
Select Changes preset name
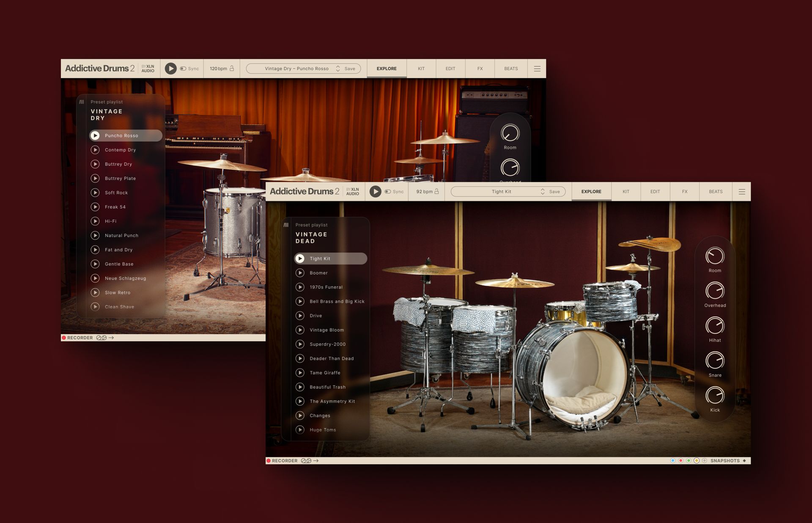[x=320, y=416]
